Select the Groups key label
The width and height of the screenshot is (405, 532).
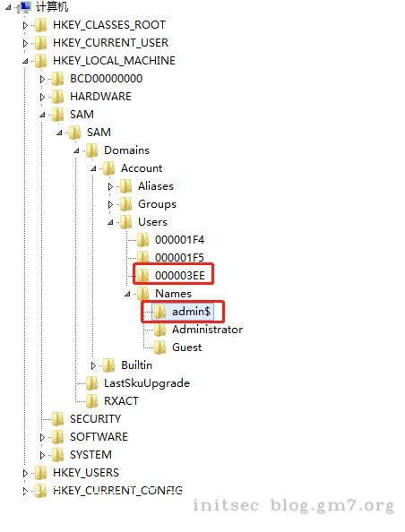pyautogui.click(x=157, y=204)
